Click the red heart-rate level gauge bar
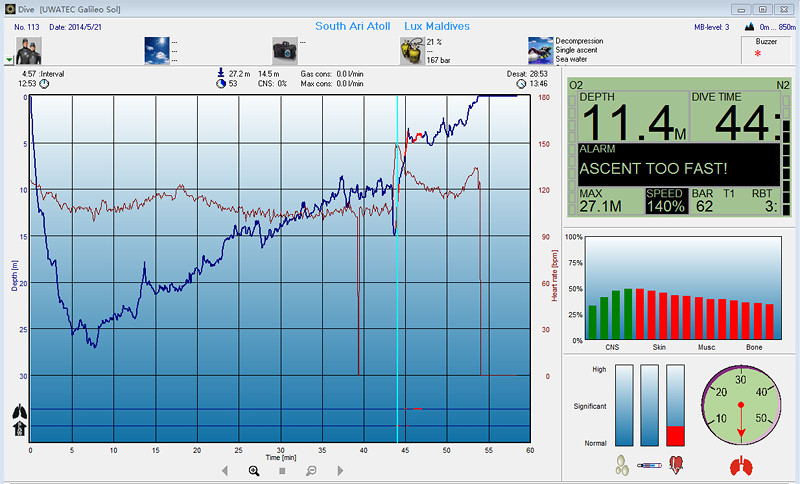Image resolution: width=800 pixels, height=484 pixels. (x=676, y=405)
